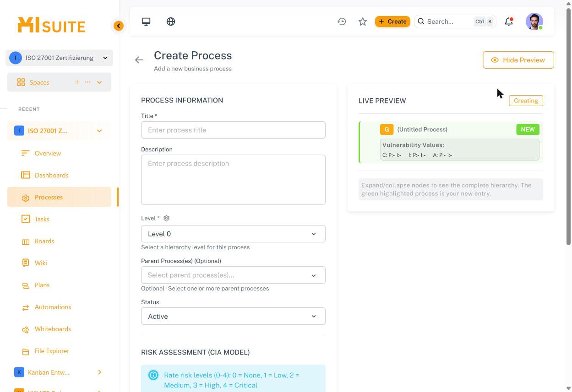Open the Status Active dropdown
This screenshot has height=392, width=572.
pyautogui.click(x=233, y=316)
